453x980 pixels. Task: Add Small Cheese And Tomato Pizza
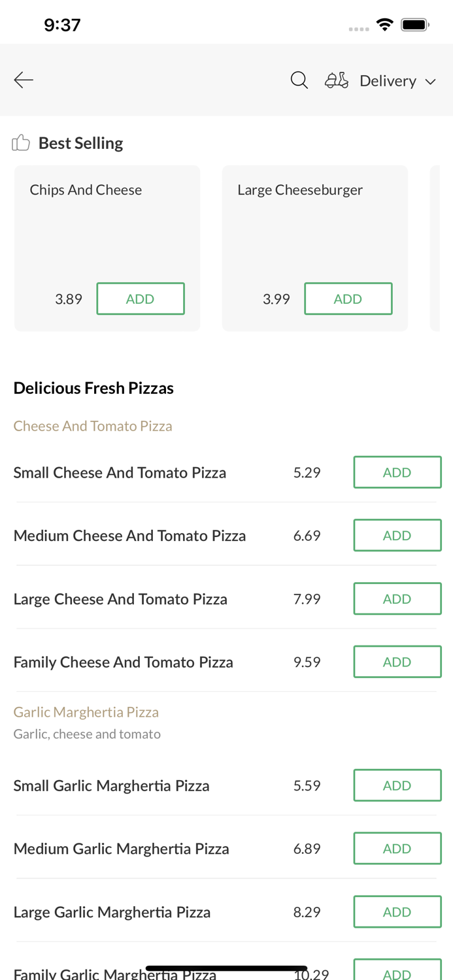pyautogui.click(x=397, y=472)
